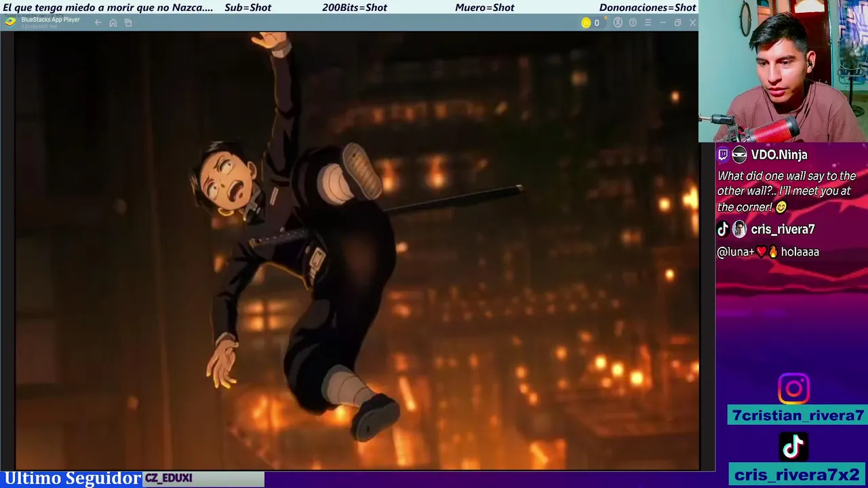Image resolution: width=868 pixels, height=488 pixels.
Task: Close the BlueStacks window
Action: pyautogui.click(x=692, y=23)
